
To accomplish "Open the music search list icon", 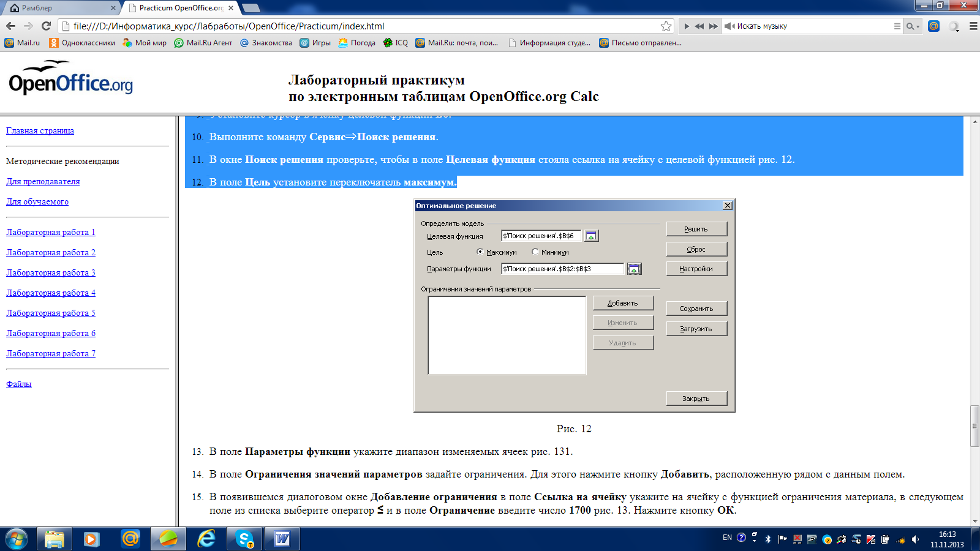I will (897, 26).
